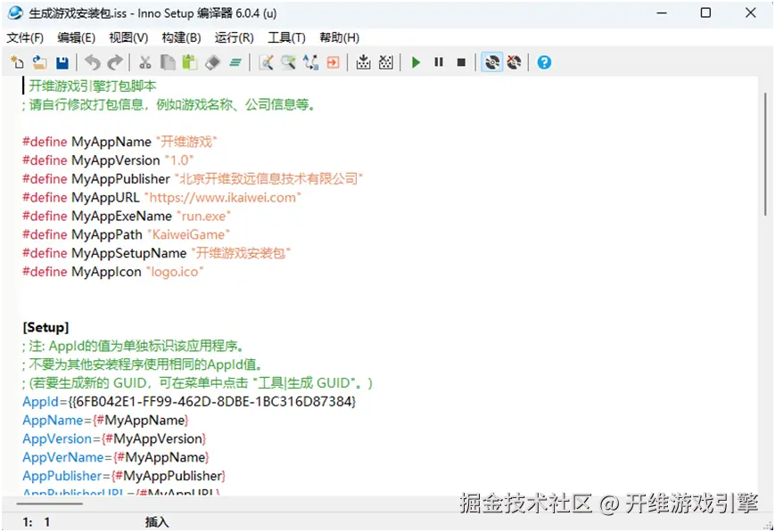Image resolution: width=775 pixels, height=532 pixels.
Task: Pause execution with the pause icon
Action: [439, 62]
